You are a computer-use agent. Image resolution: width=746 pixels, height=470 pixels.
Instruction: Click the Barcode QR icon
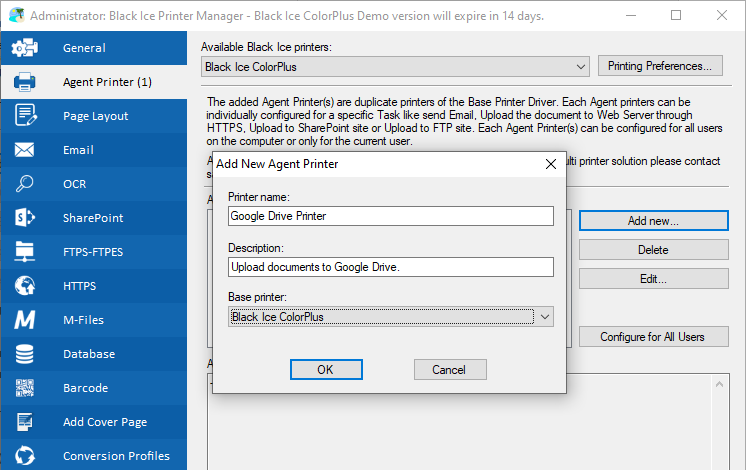click(x=25, y=388)
